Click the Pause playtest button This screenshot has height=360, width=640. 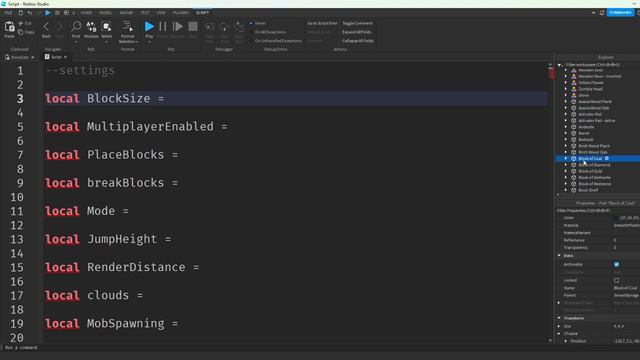click(x=162, y=27)
